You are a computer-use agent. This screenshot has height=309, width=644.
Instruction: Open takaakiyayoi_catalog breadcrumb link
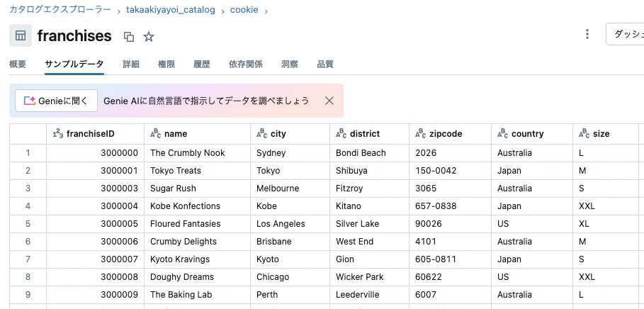point(171,9)
